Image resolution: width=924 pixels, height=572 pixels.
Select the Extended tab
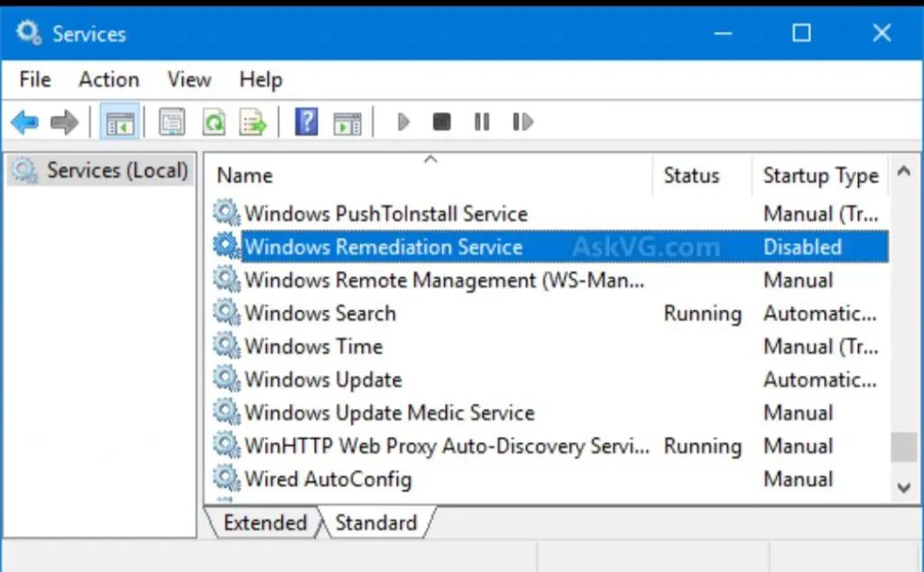coord(266,522)
